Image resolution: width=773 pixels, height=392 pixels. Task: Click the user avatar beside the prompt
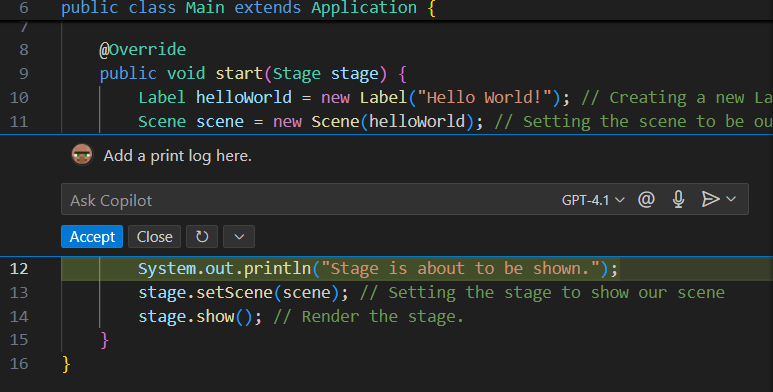click(82, 155)
